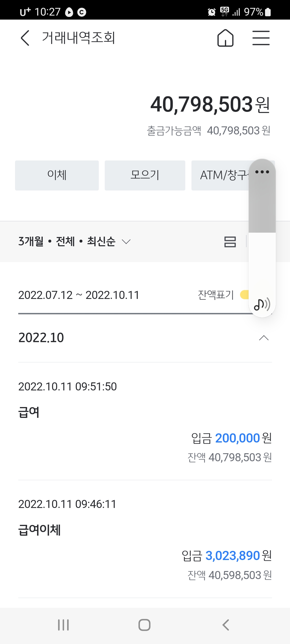Image resolution: width=290 pixels, height=644 pixels.
Task: Tap the media sound icon on volume panel
Action: coord(262,305)
